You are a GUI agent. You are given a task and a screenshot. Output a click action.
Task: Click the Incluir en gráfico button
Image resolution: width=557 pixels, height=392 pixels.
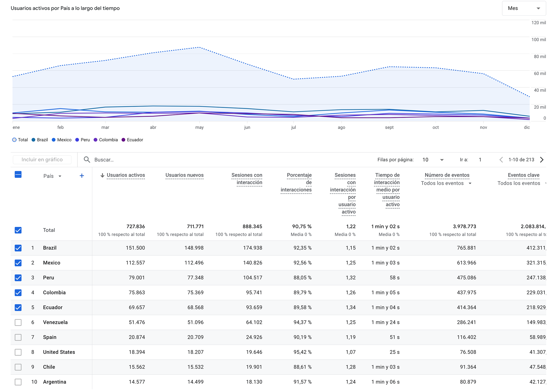click(42, 160)
